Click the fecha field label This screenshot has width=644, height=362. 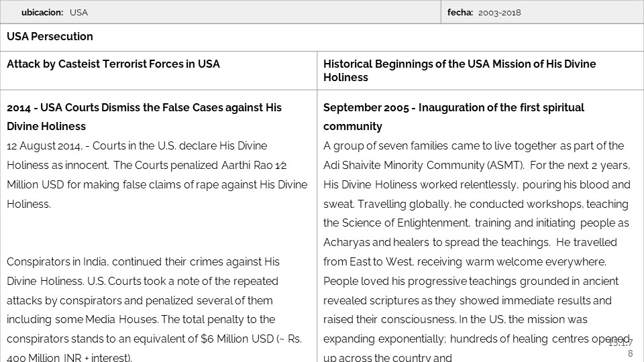(460, 13)
